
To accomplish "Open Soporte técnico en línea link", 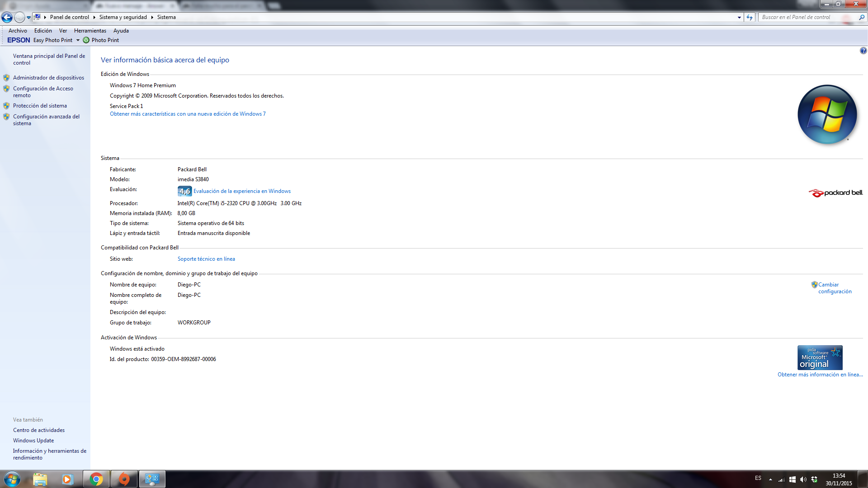I will tap(206, 259).
